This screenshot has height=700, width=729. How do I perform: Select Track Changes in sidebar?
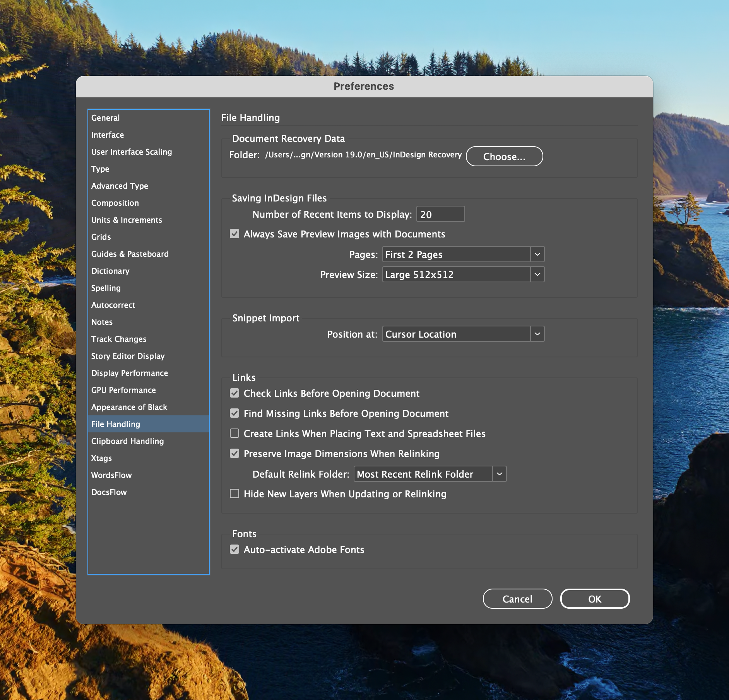pyautogui.click(x=119, y=339)
